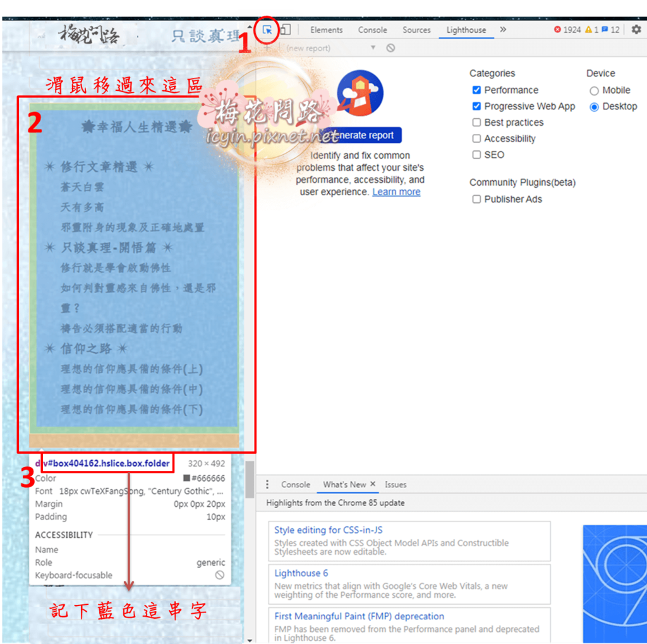647x644 pixels.
Task: Click the #666666 color swatch
Action: click(186, 478)
